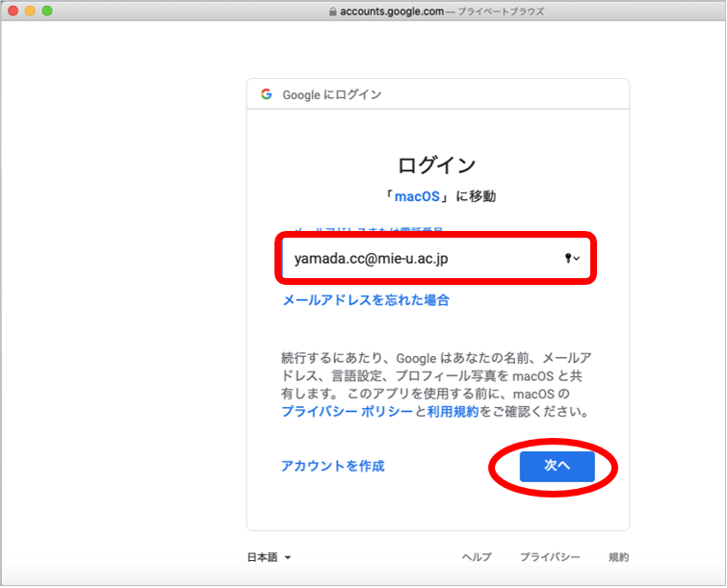The width and height of the screenshot is (727, 588).
Task: Open the password key autofill dropdown
Action: coord(572,258)
